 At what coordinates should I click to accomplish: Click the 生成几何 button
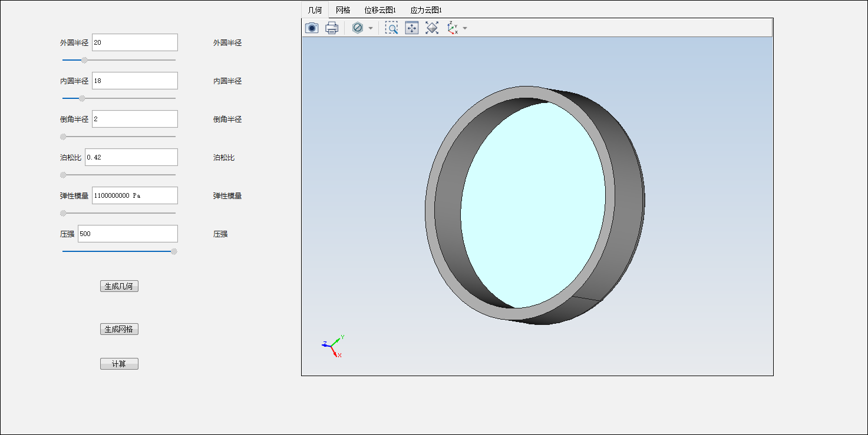119,287
